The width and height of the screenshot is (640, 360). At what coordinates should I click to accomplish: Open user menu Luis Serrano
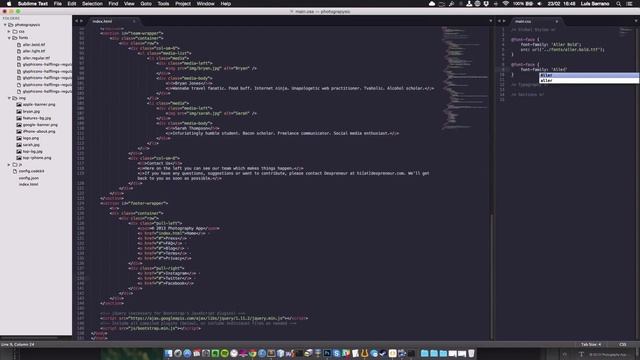pos(595,4)
